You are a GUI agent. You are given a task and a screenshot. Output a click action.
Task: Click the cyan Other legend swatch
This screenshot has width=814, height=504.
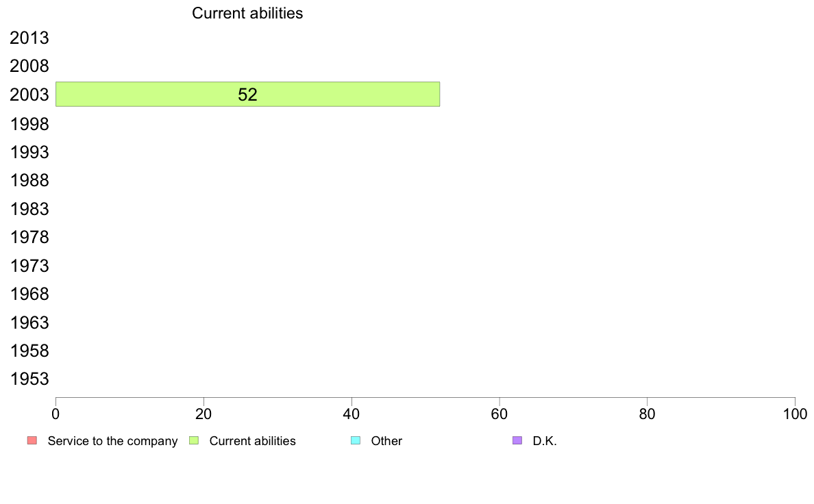[356, 441]
